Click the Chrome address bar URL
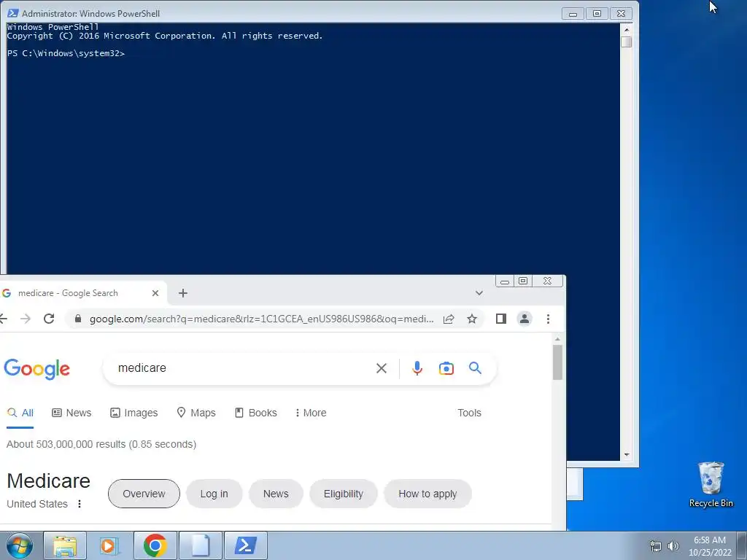 [262, 319]
